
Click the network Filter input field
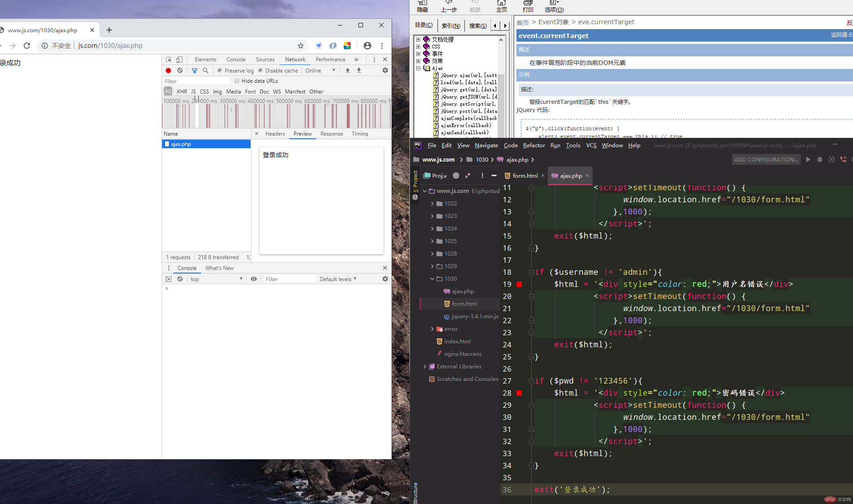pyautogui.click(x=196, y=81)
